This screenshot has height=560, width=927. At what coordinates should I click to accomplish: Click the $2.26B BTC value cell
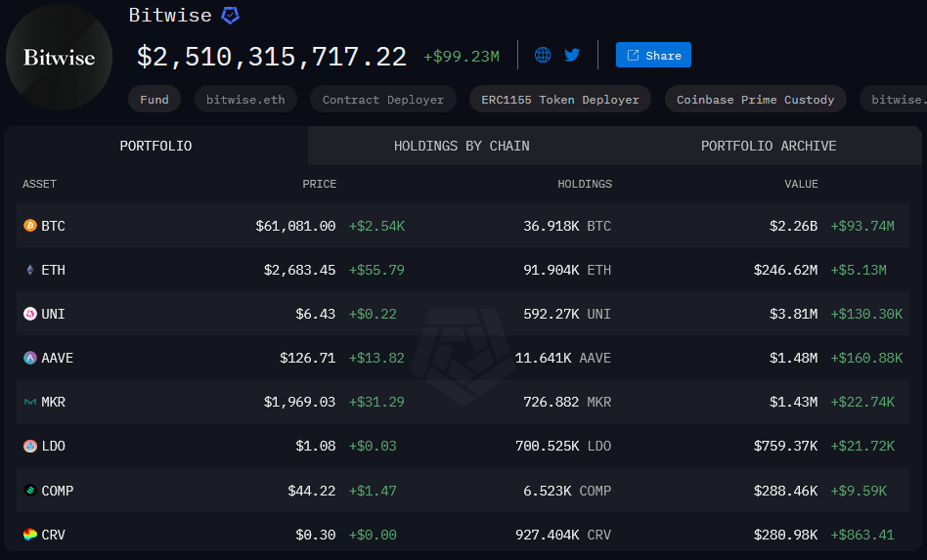click(x=793, y=226)
